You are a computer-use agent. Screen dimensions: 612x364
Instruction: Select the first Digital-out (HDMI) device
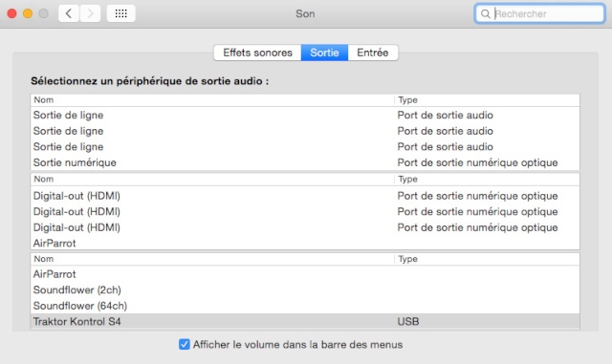[305, 196]
